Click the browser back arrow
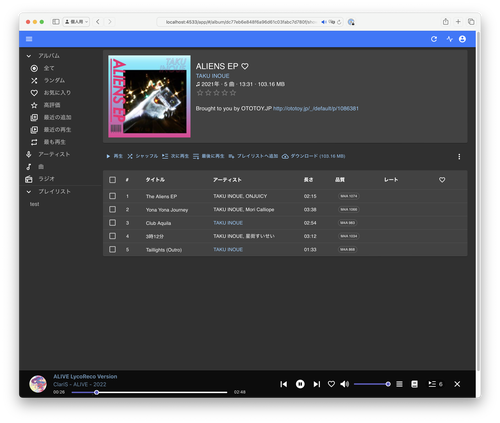This screenshot has width=500, height=423. 98,22
